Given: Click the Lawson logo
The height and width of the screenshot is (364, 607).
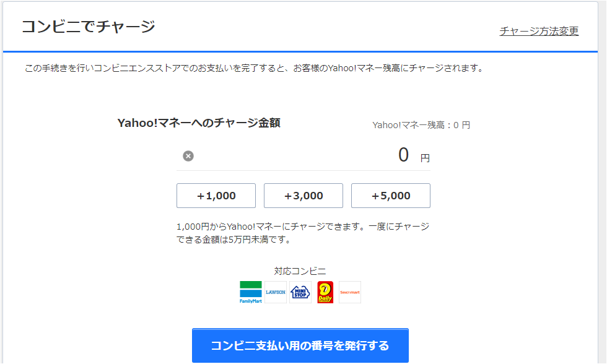Looking at the screenshot, I should pyautogui.click(x=276, y=292).
